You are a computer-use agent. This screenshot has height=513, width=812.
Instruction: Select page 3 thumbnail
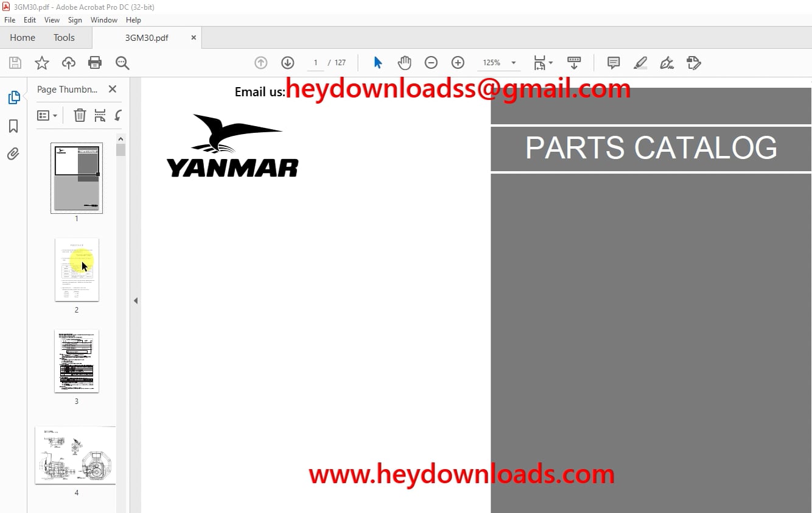coord(77,361)
